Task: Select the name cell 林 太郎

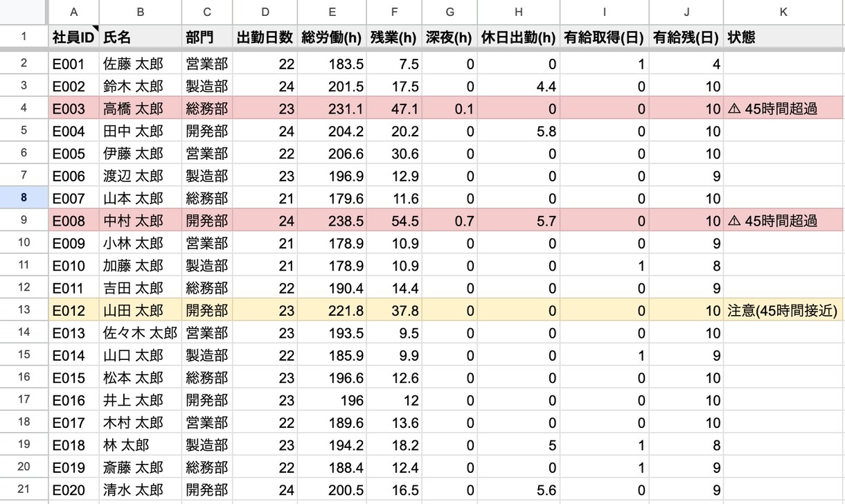Action: [x=141, y=445]
